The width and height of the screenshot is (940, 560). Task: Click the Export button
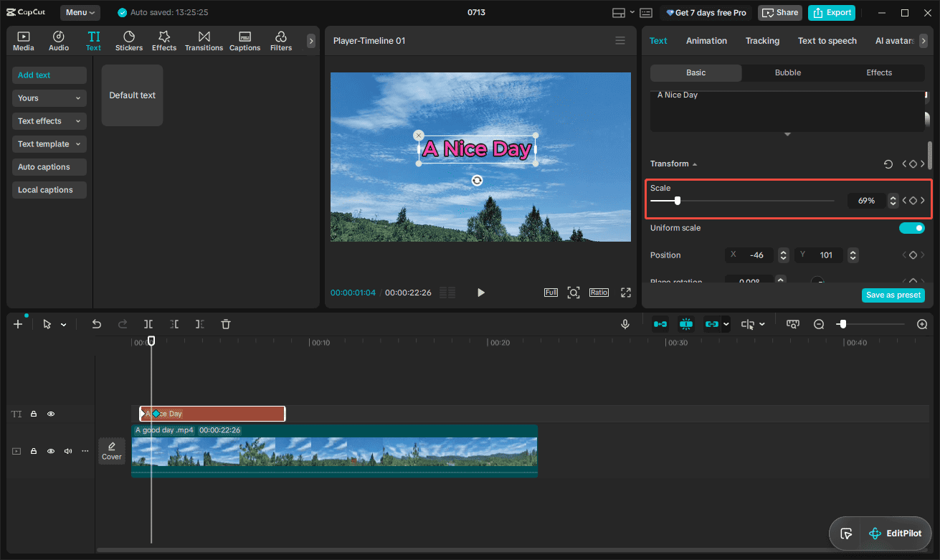[831, 13]
